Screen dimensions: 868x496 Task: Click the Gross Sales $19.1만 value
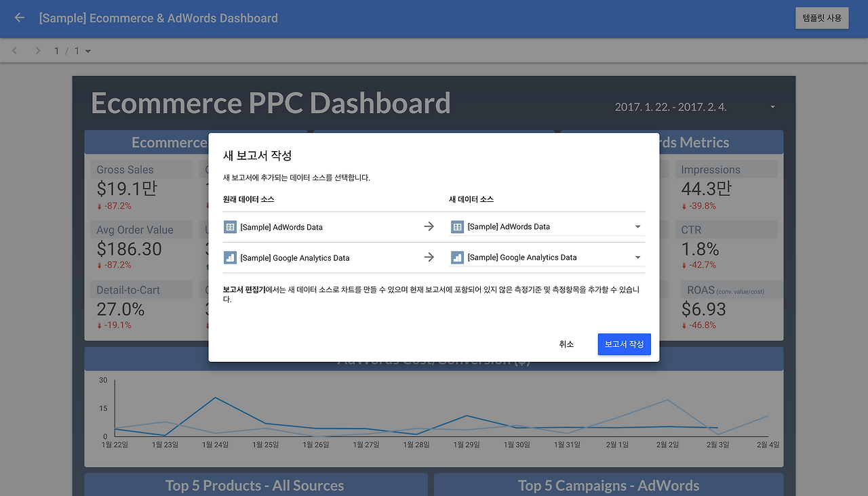pyautogui.click(x=127, y=188)
